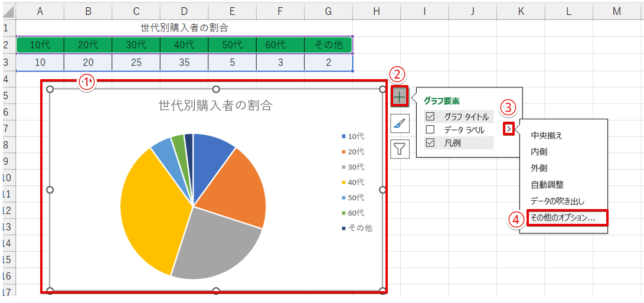Click the chart title 世代別購入者の割合
This screenshot has width=644, height=303.
tap(215, 106)
